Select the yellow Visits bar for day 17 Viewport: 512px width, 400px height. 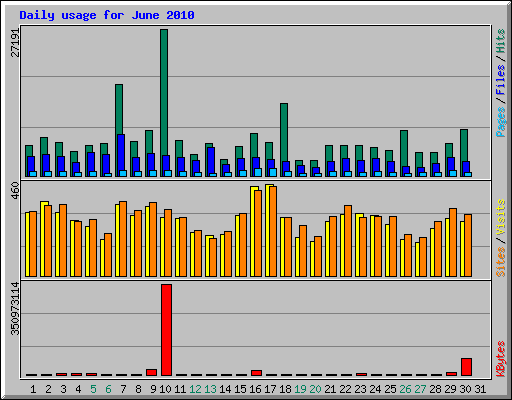(x=268, y=230)
